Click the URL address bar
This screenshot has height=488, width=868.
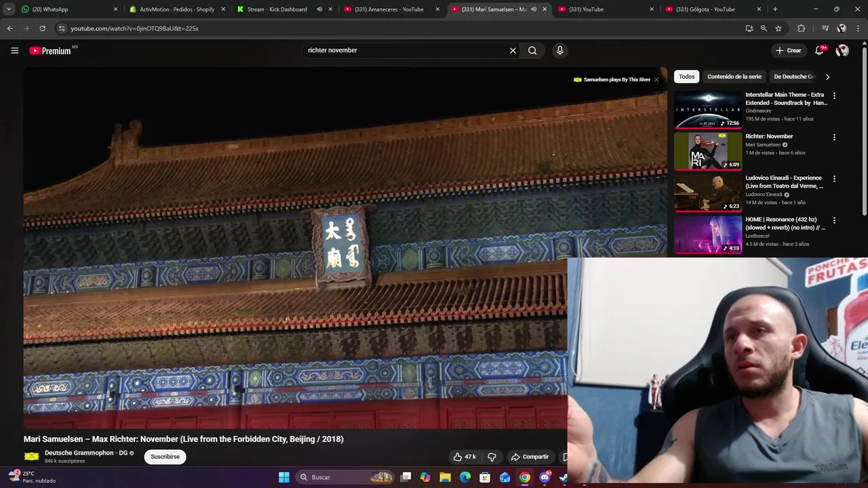click(400, 28)
